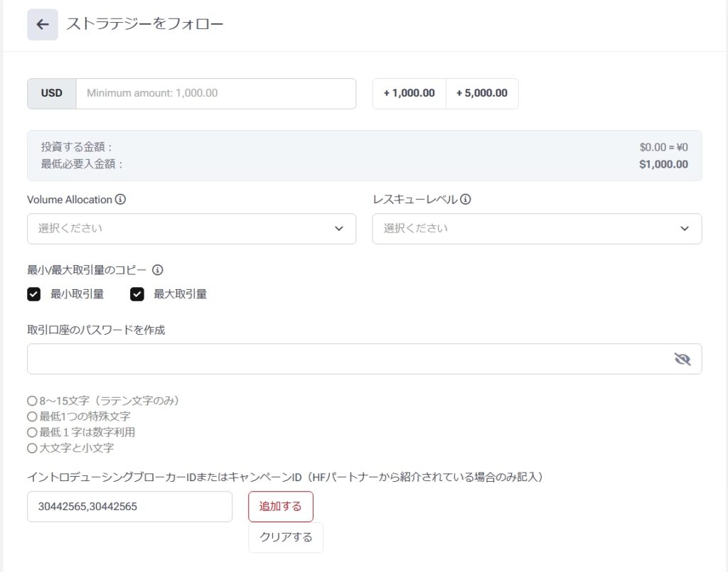Focus the USD minimum amount input field
The height and width of the screenshot is (572, 728).
pos(215,94)
